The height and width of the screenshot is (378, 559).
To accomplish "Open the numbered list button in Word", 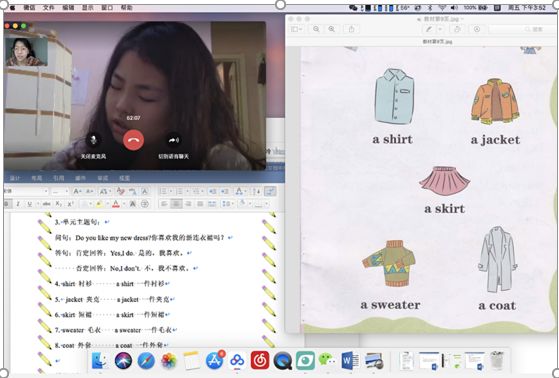I will 181,191.
